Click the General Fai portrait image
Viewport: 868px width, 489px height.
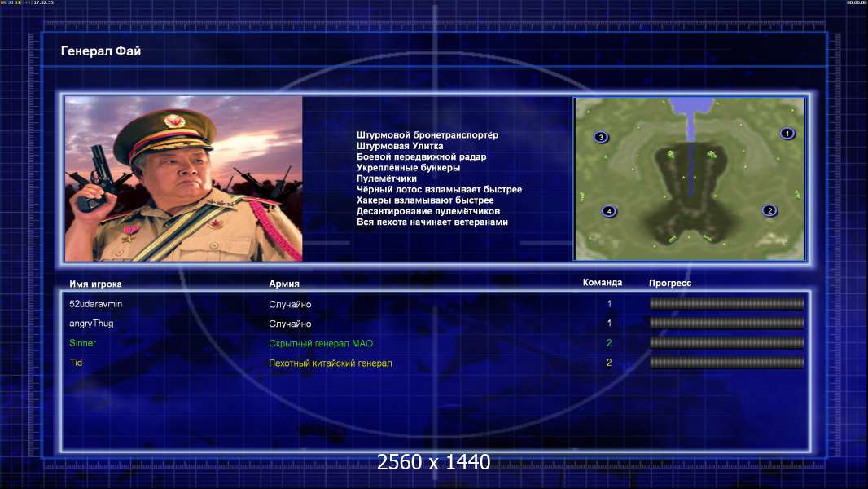[x=184, y=178]
